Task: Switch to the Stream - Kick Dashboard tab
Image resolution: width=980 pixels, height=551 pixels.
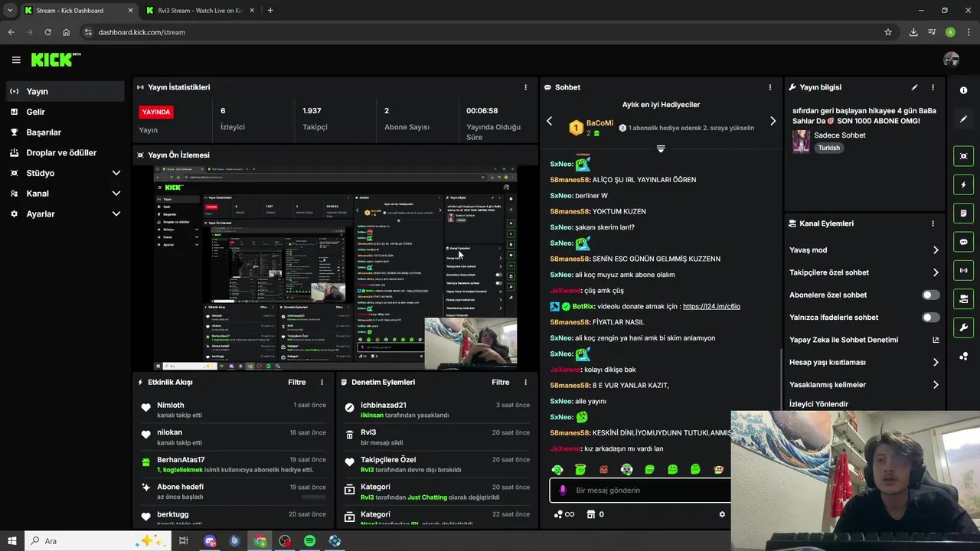Action: (77, 11)
